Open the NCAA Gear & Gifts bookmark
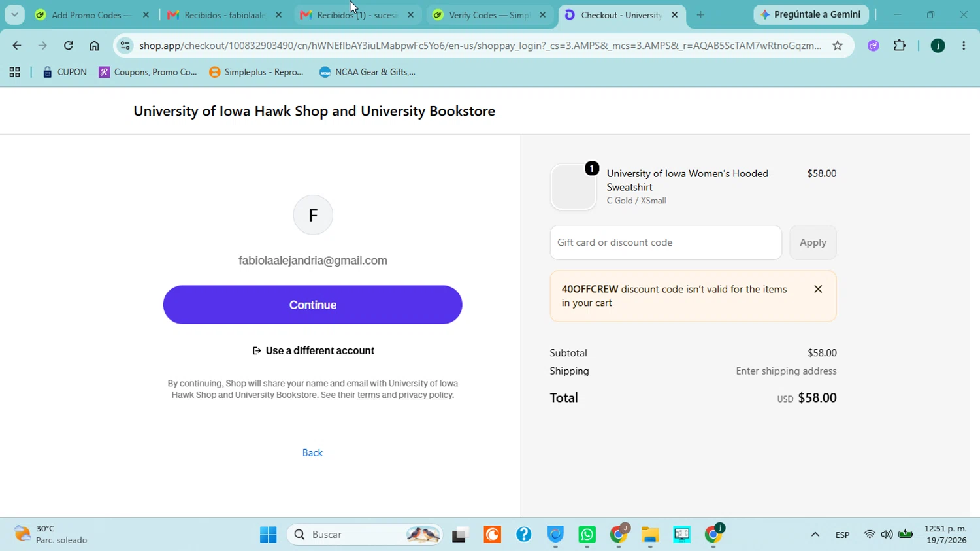Screen dimensions: 980x551 click(367, 73)
